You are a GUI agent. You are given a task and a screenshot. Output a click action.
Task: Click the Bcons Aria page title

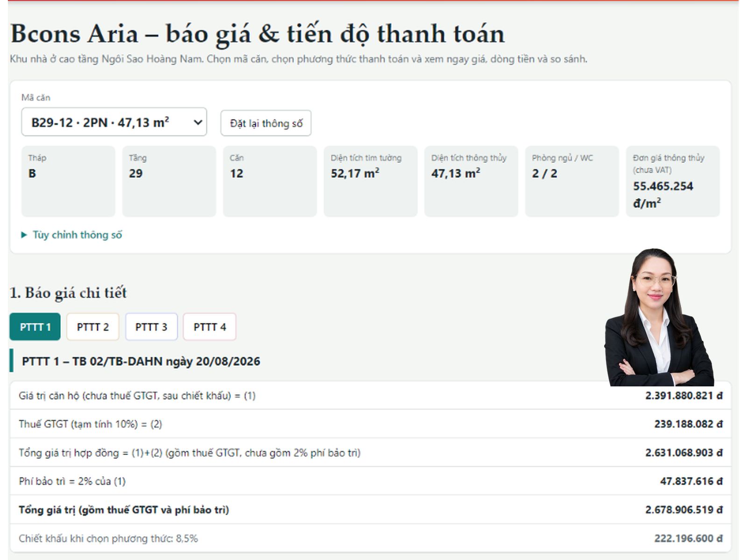257,34
